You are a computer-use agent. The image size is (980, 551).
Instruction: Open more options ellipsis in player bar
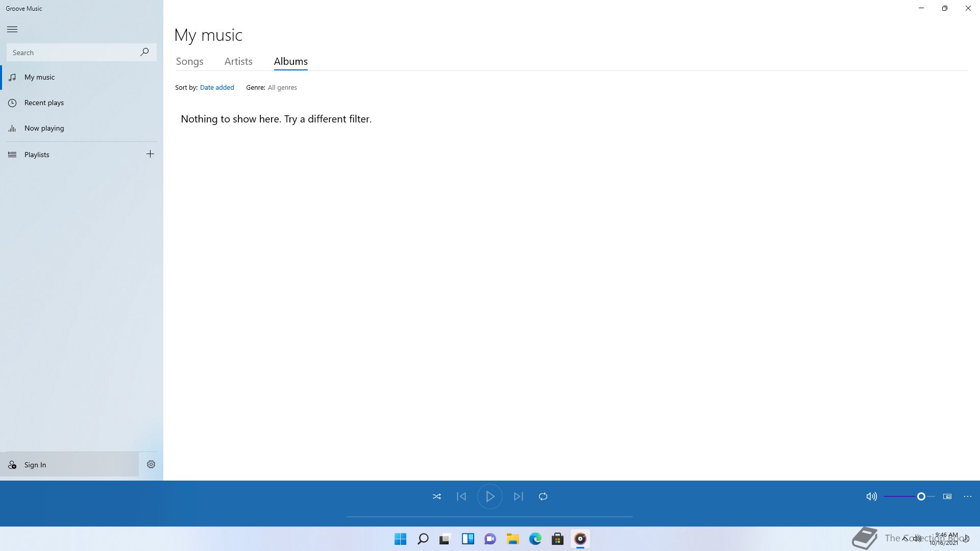[x=968, y=496]
